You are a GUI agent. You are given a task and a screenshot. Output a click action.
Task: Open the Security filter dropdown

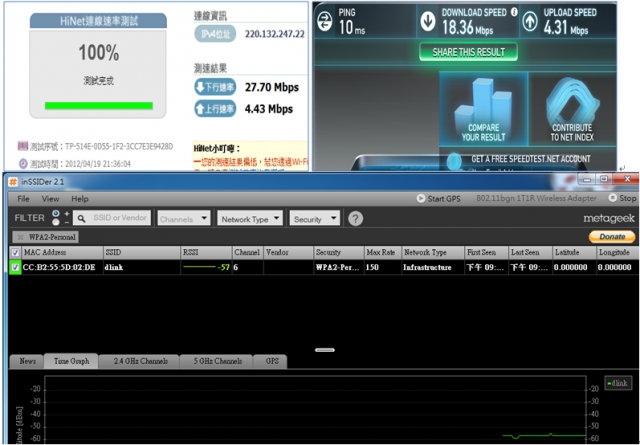click(314, 218)
